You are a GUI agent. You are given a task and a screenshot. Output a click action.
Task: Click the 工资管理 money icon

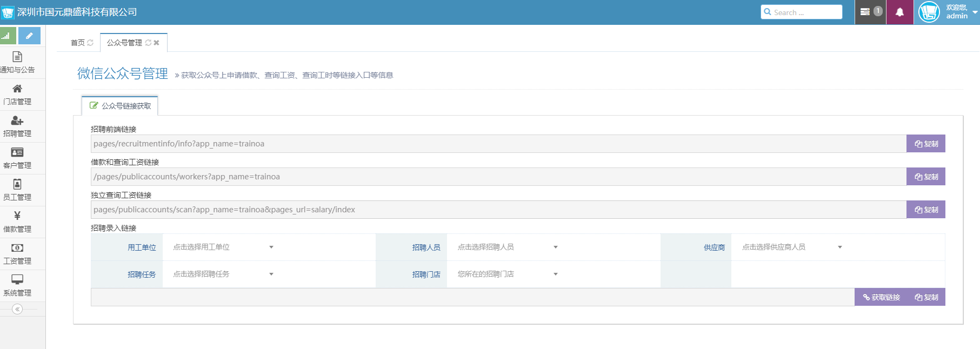click(17, 248)
